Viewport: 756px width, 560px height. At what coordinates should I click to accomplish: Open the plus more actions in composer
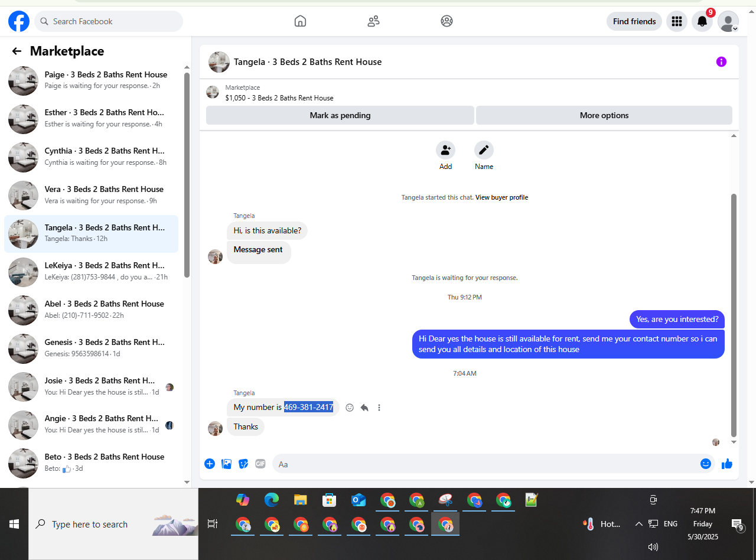(x=210, y=464)
